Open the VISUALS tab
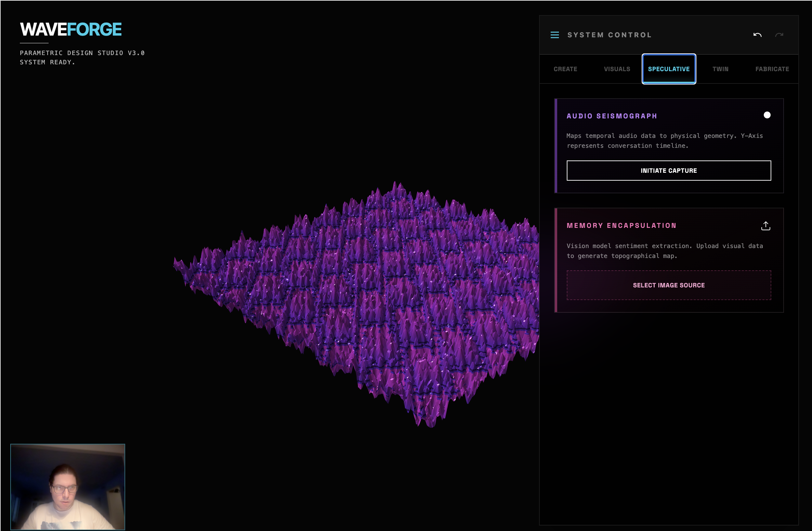Screen dimensions: 812x531 click(x=617, y=69)
